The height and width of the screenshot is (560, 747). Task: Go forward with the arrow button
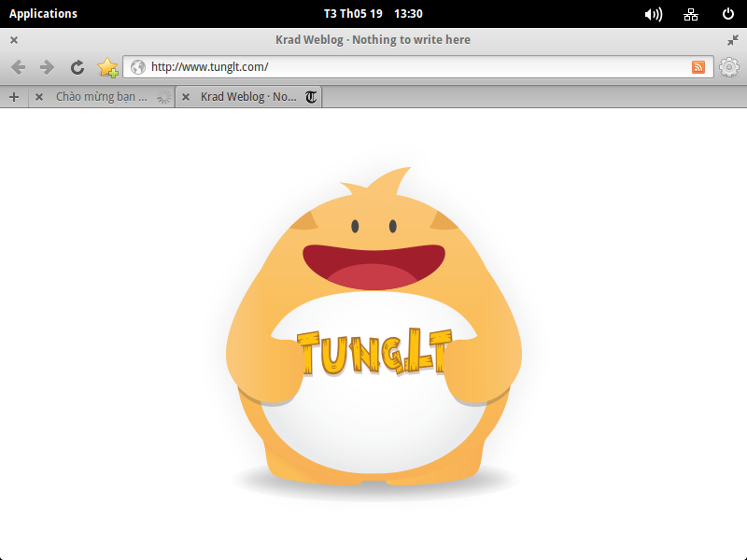(47, 67)
